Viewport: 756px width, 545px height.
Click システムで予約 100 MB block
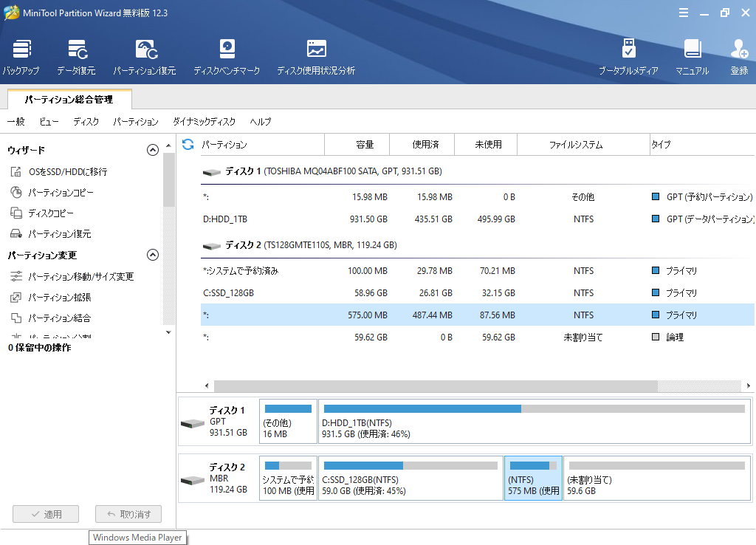click(x=289, y=479)
